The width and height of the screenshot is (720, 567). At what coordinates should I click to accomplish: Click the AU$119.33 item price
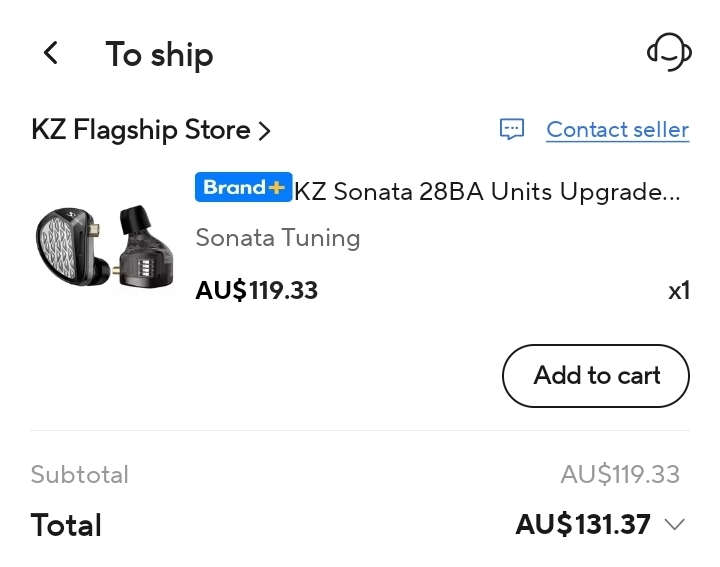pos(256,291)
